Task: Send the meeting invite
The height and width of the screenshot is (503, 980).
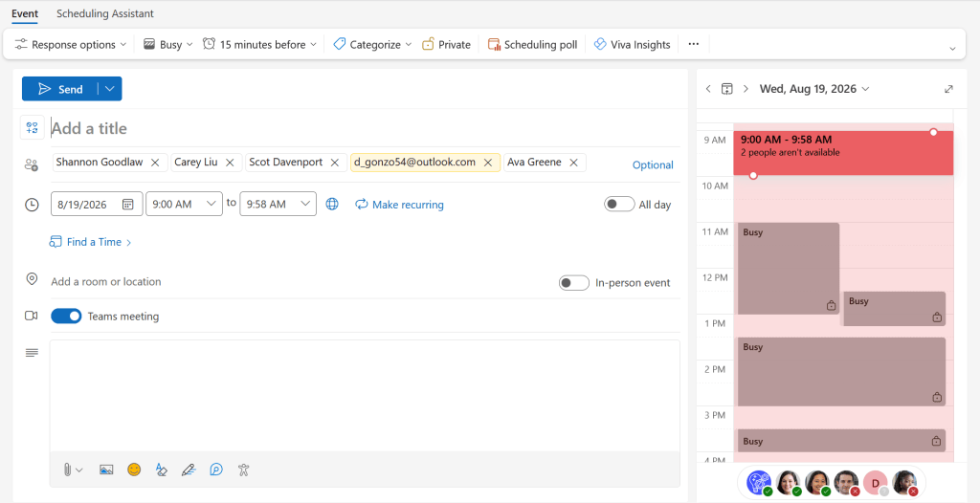Action: 60,89
